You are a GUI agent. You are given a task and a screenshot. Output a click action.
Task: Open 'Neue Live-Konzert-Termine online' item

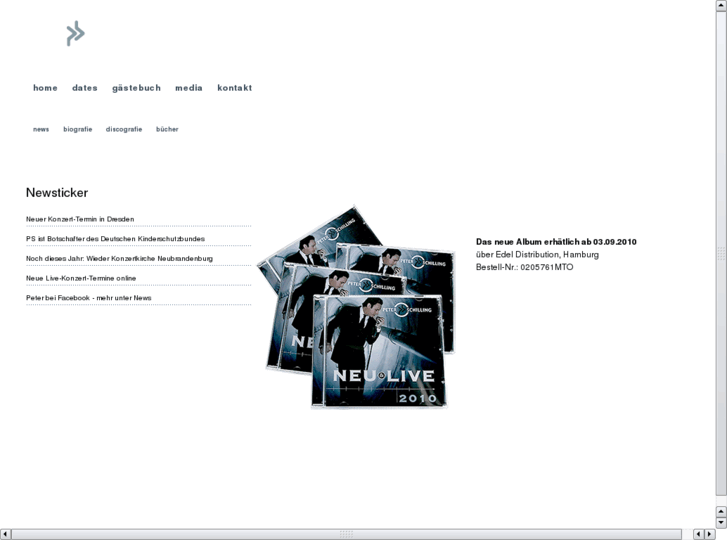click(81, 278)
